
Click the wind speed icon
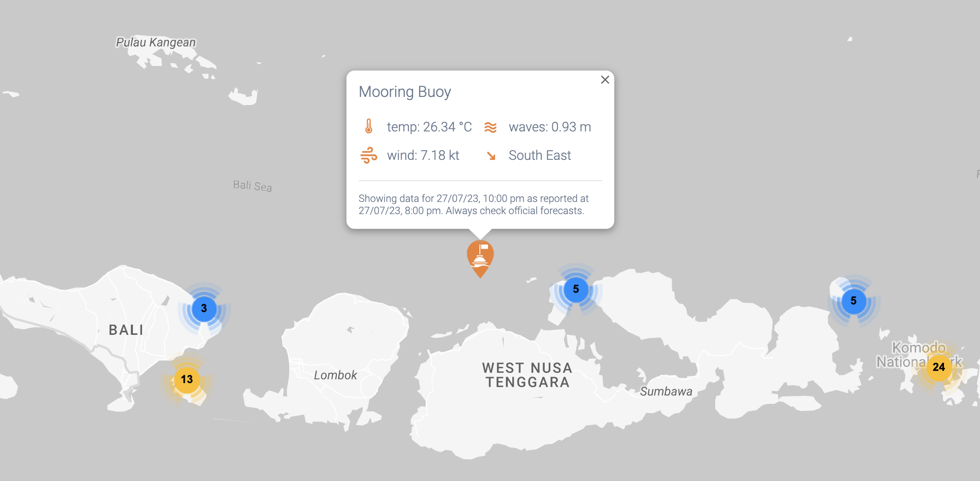(369, 155)
